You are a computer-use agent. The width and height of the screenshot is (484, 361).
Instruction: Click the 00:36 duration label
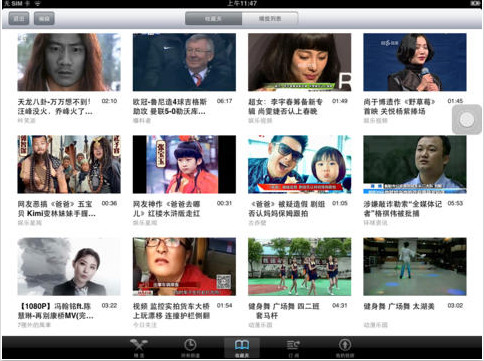click(x=109, y=203)
